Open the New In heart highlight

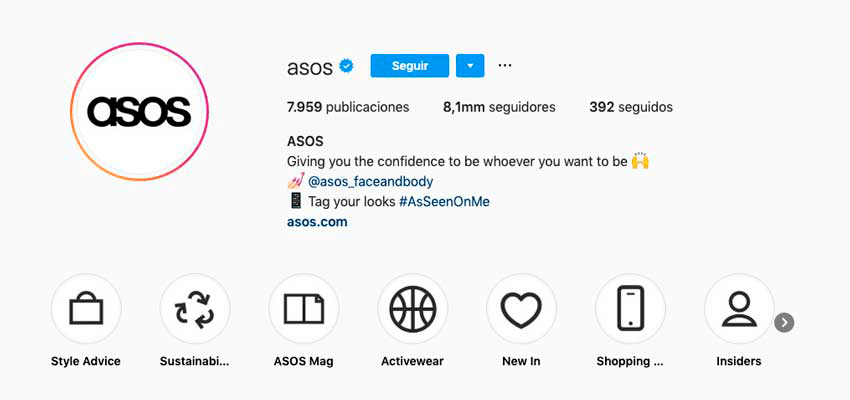click(x=521, y=309)
